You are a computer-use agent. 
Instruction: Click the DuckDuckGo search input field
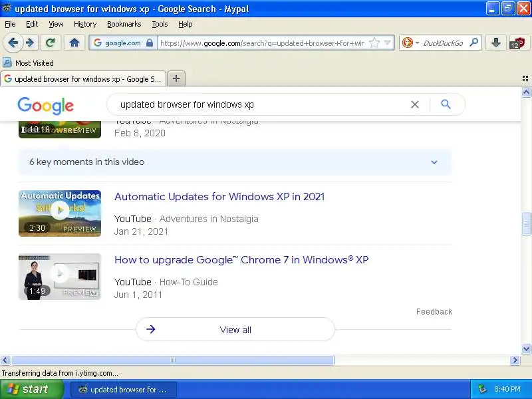tap(444, 43)
